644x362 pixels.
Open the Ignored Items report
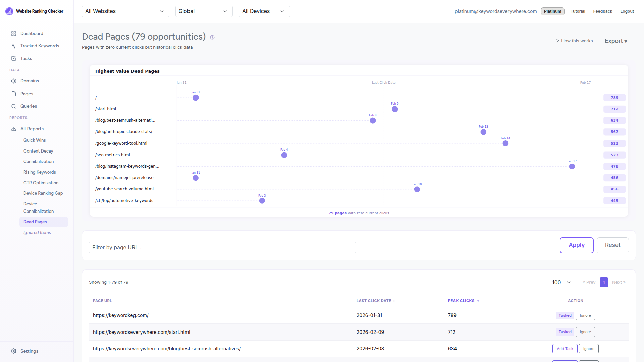pos(37,232)
